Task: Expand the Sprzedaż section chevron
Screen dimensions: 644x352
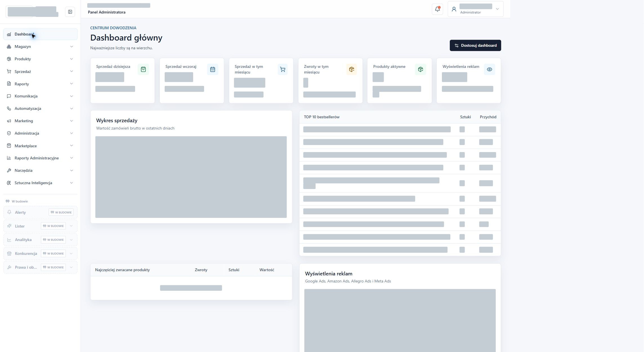Action: [x=71, y=71]
